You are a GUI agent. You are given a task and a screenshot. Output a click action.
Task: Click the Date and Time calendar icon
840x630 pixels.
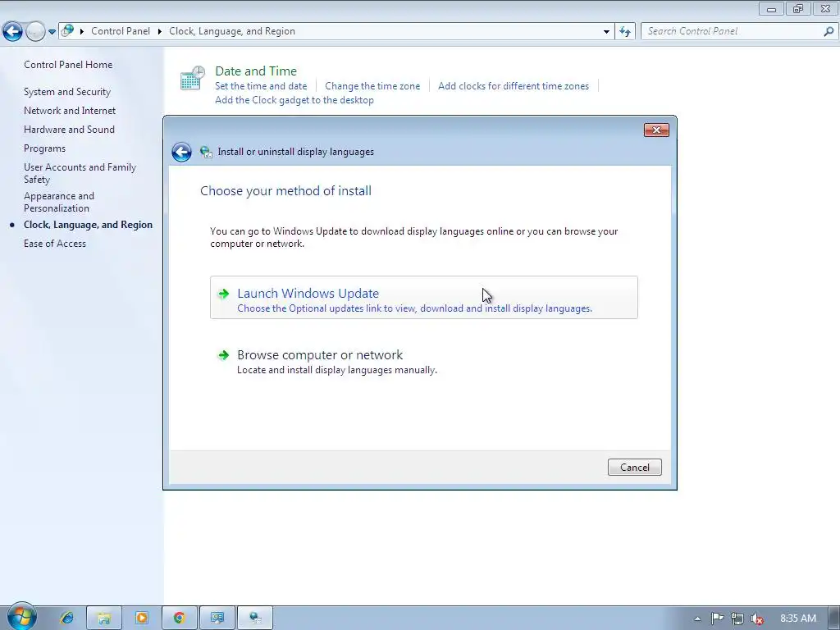click(x=192, y=78)
